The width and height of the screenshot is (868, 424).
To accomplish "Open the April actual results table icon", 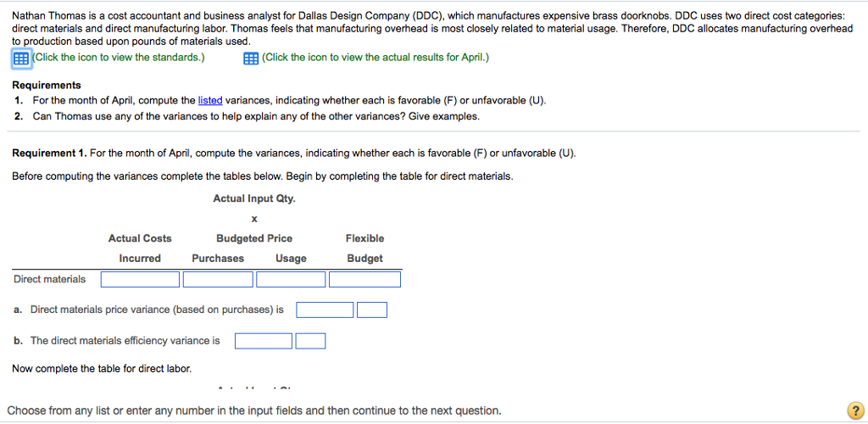I will coord(251,59).
